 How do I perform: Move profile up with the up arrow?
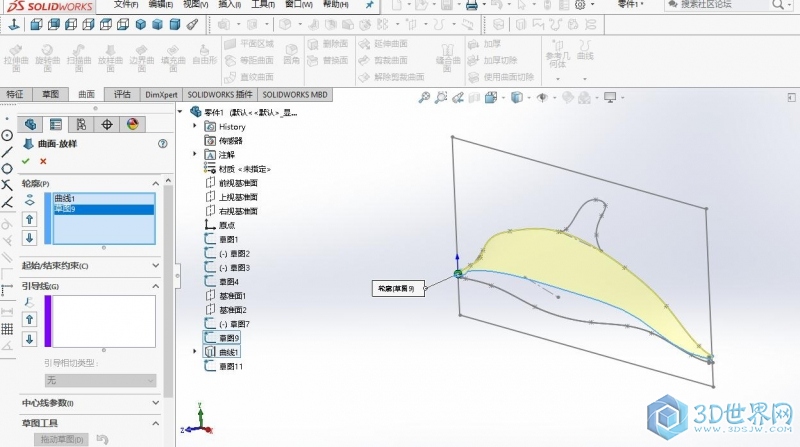(29, 219)
